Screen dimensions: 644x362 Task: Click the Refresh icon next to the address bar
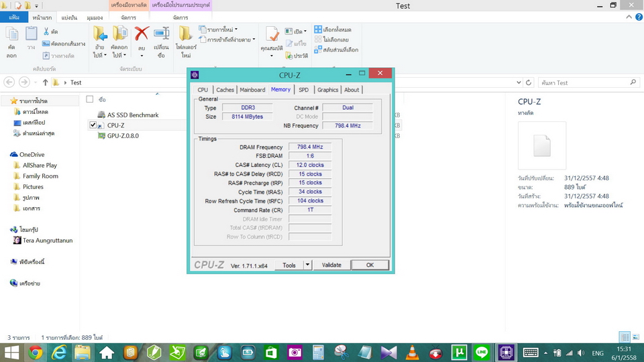tap(529, 82)
